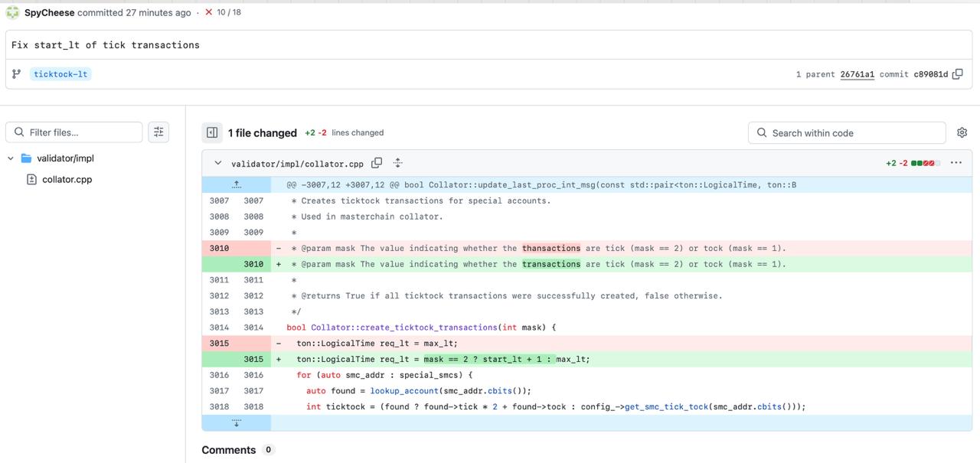Click 'for (auto smc_addr : special_smcs)' line
This screenshot has height=463, width=980.
385,375
